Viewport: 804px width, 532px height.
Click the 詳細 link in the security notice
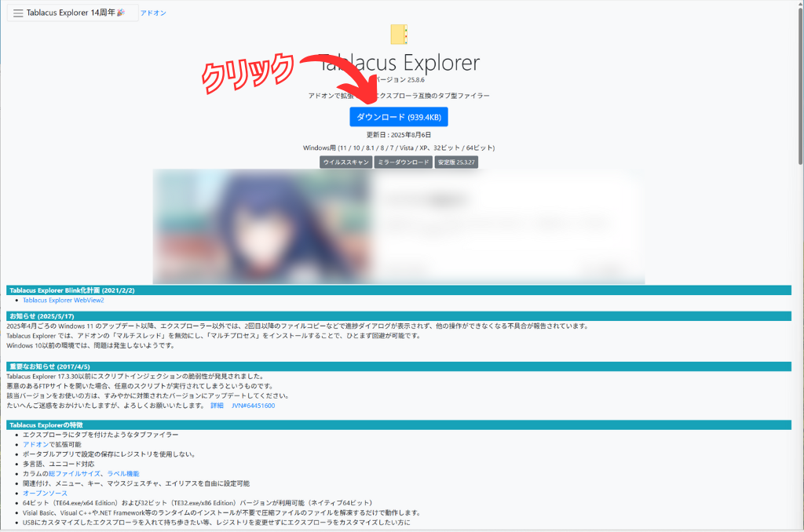point(217,406)
